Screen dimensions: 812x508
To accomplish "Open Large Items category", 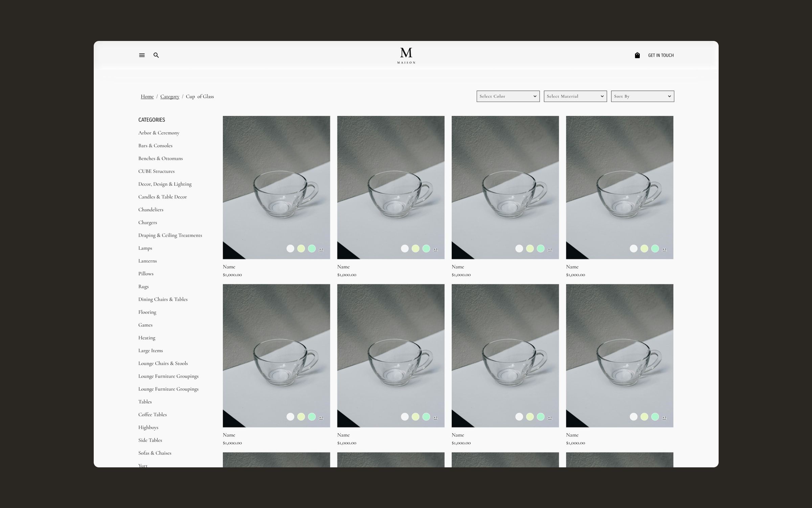I will pyautogui.click(x=150, y=351).
